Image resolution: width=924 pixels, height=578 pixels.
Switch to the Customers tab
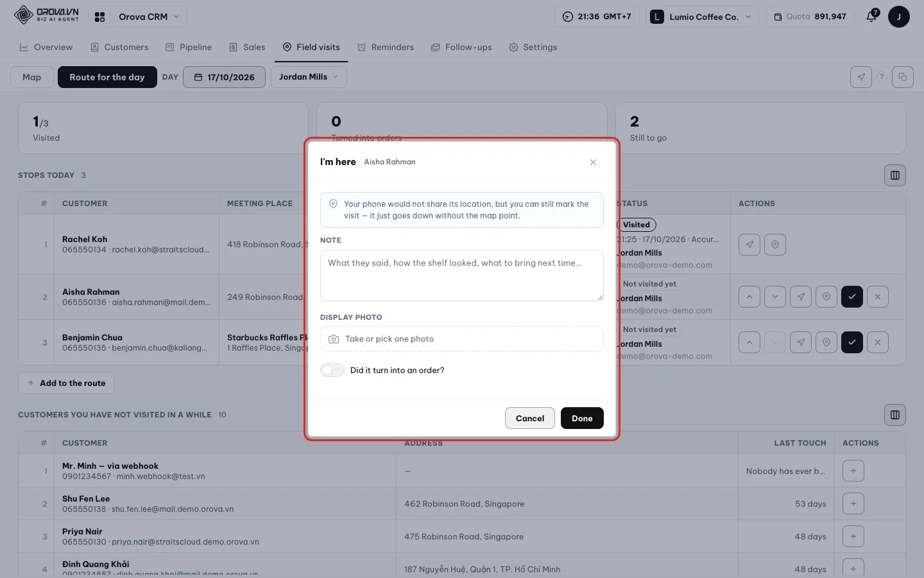(119, 48)
